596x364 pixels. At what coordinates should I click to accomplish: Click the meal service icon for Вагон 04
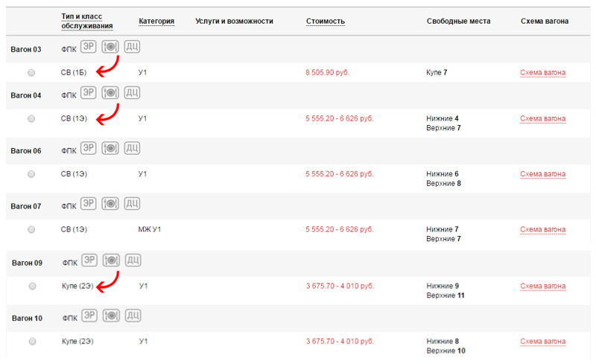[110, 93]
